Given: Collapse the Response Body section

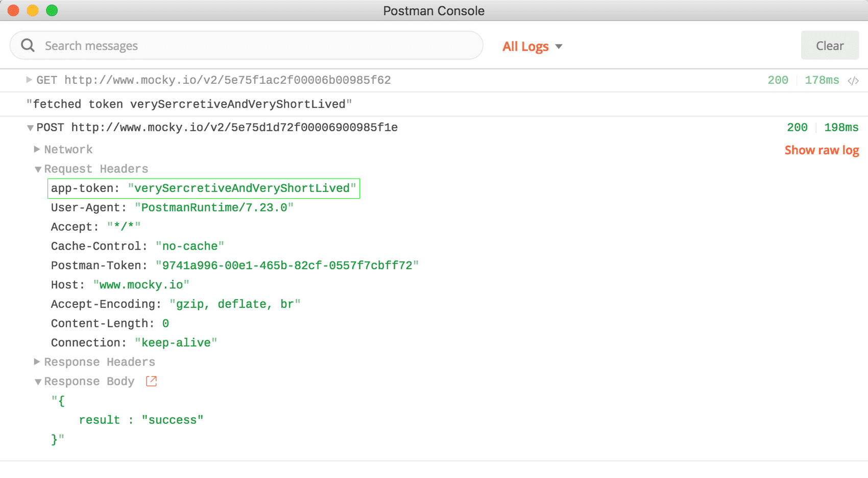Looking at the screenshot, I should point(38,381).
